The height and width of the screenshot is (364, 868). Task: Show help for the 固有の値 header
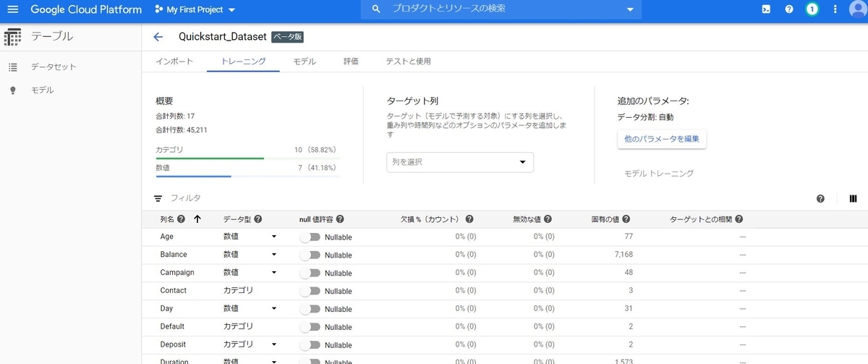(x=626, y=219)
